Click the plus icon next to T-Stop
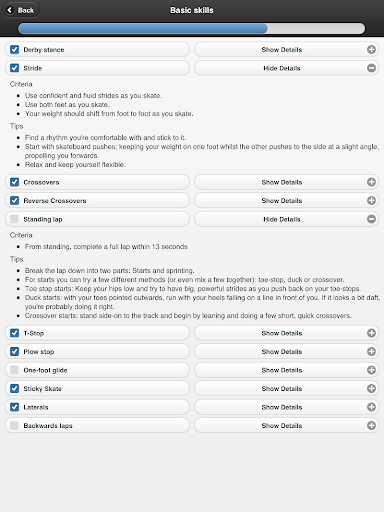This screenshot has width=384, height=512. (371, 333)
